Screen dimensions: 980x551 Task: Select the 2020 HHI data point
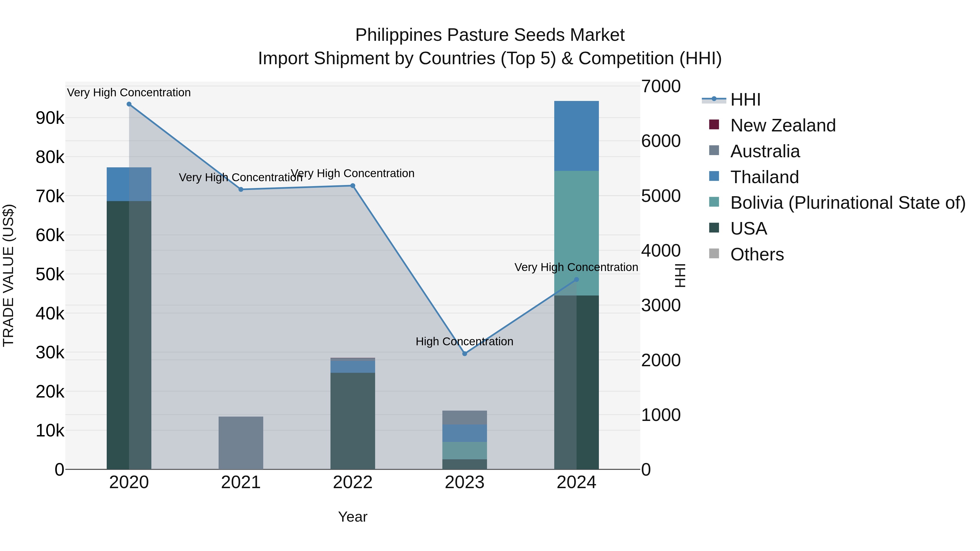[x=129, y=104]
